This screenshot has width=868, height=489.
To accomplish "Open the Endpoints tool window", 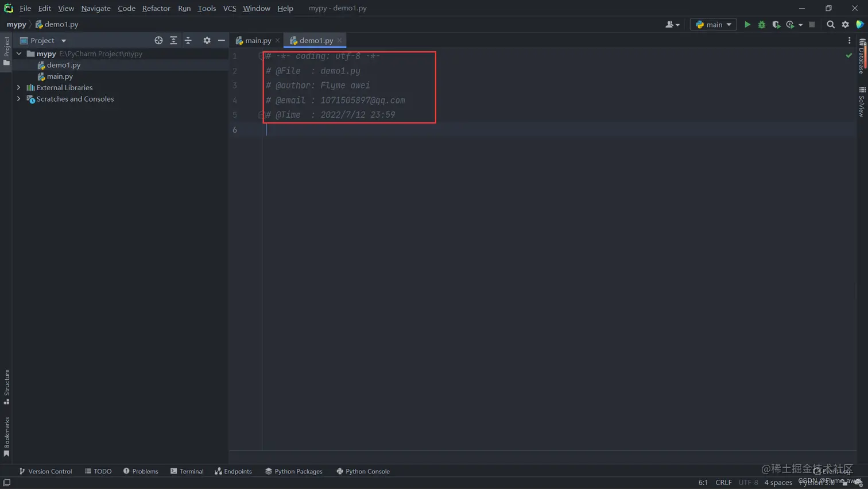I will pos(233,471).
